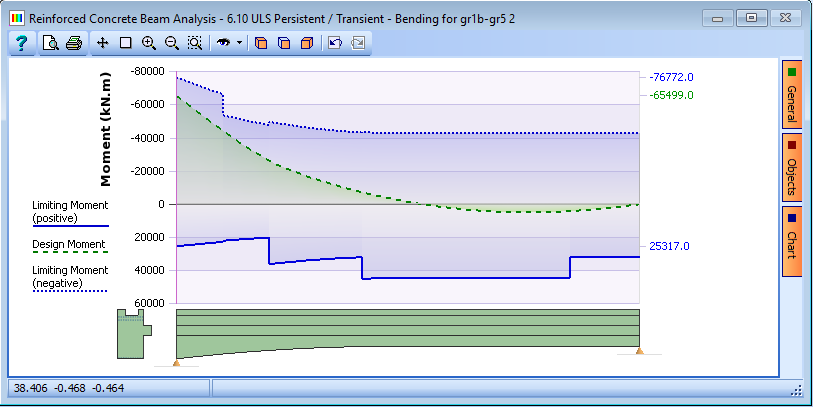Open the General side tab
Image resolution: width=813 pixels, height=407 pixels.
click(792, 95)
